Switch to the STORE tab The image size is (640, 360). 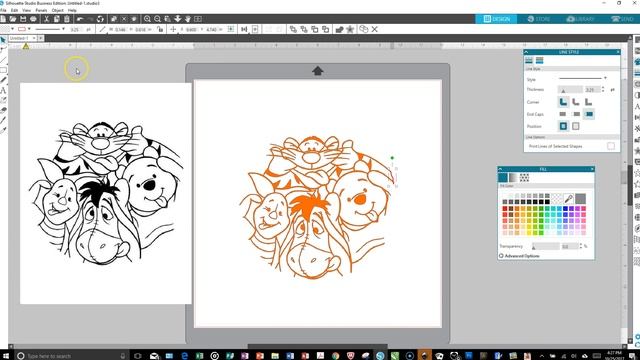pos(538,19)
